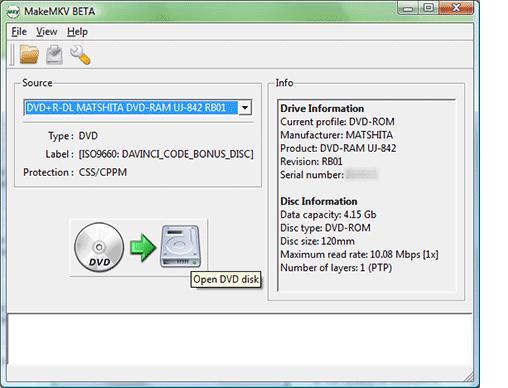The image size is (508, 388).
Task: Click Manufacturer: MATSHITA line
Action: [x=336, y=135]
